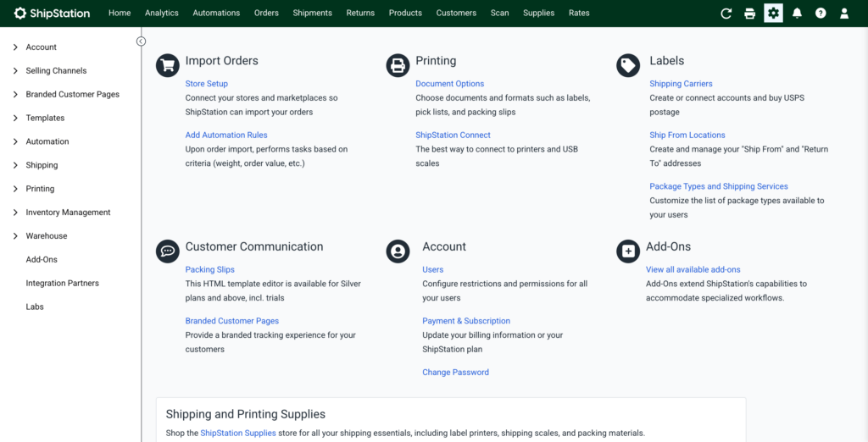Open the Branded Customer Pages link in main area

(x=232, y=321)
